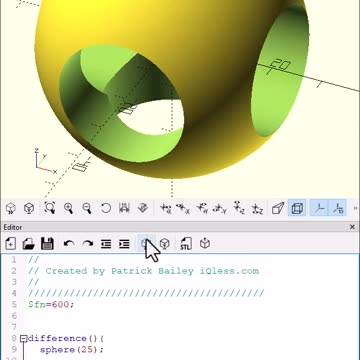This screenshot has height=360, width=360.
Task: Reset the view with circular arrow icon
Action: pos(106,209)
